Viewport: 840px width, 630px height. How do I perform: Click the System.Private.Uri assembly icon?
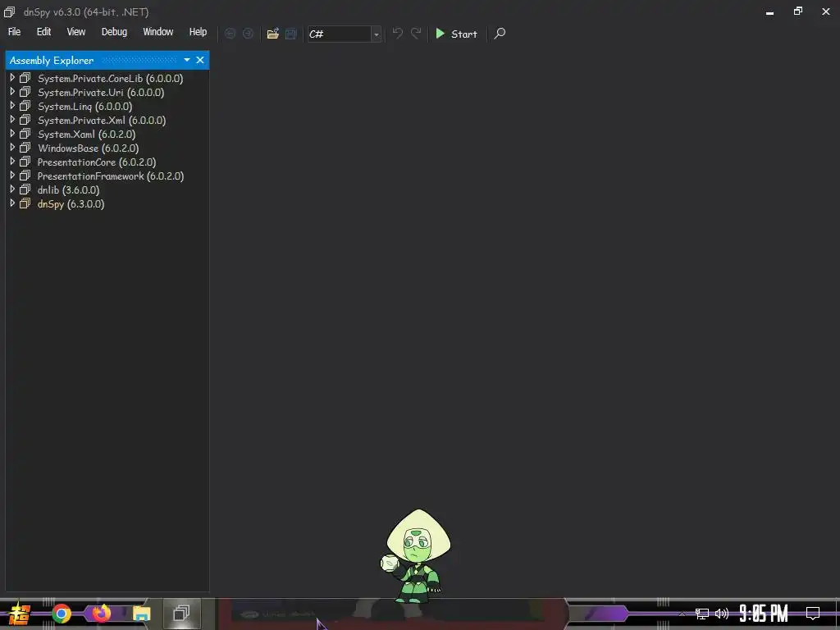(x=25, y=92)
